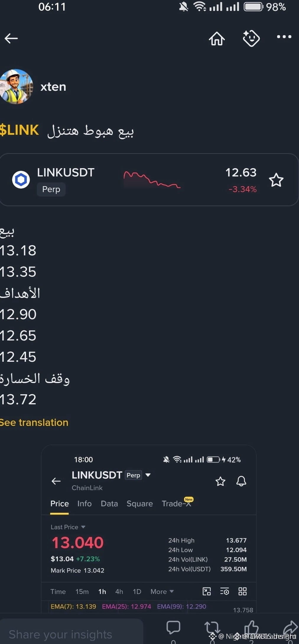The image size is (299, 644).
Task: Expand the LINKUSDT Perp pair dropdown
Action: 148,475
